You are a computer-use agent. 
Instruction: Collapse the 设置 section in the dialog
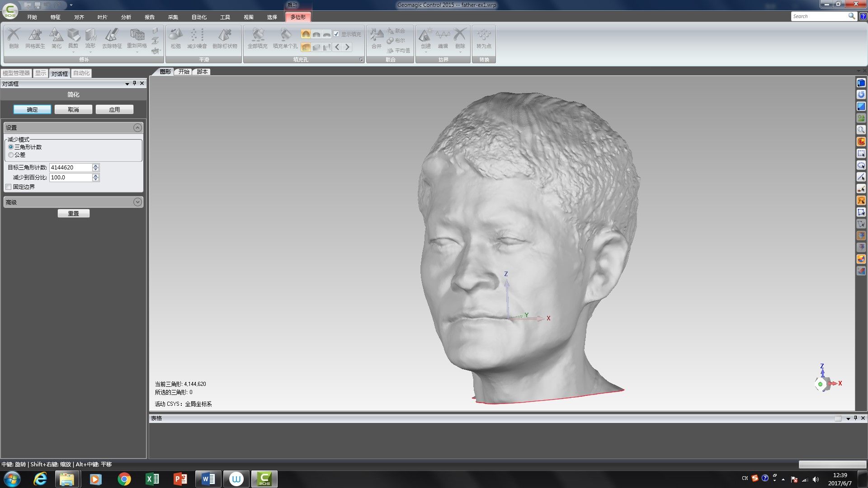tap(138, 128)
